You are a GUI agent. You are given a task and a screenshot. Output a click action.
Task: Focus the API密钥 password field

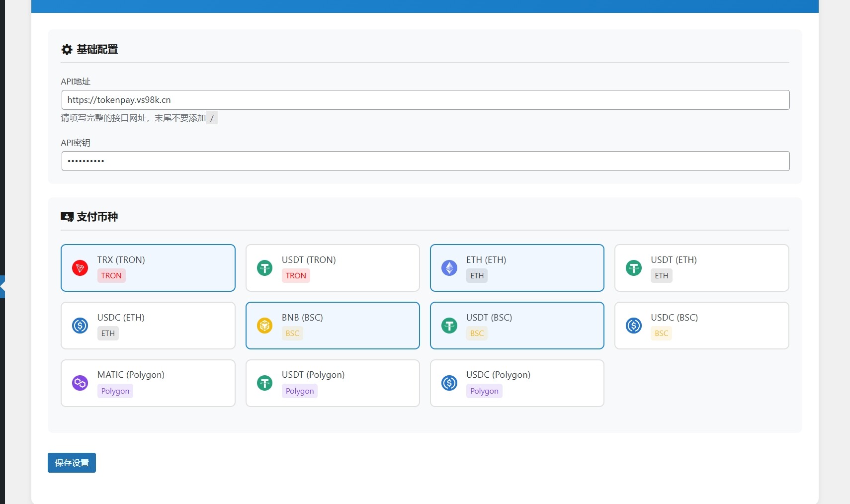tap(425, 161)
